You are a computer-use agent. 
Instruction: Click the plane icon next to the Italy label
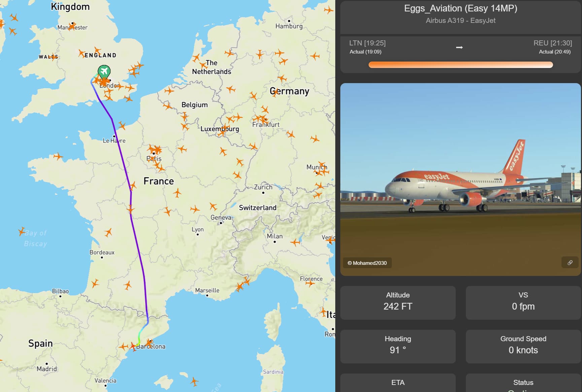323,312
